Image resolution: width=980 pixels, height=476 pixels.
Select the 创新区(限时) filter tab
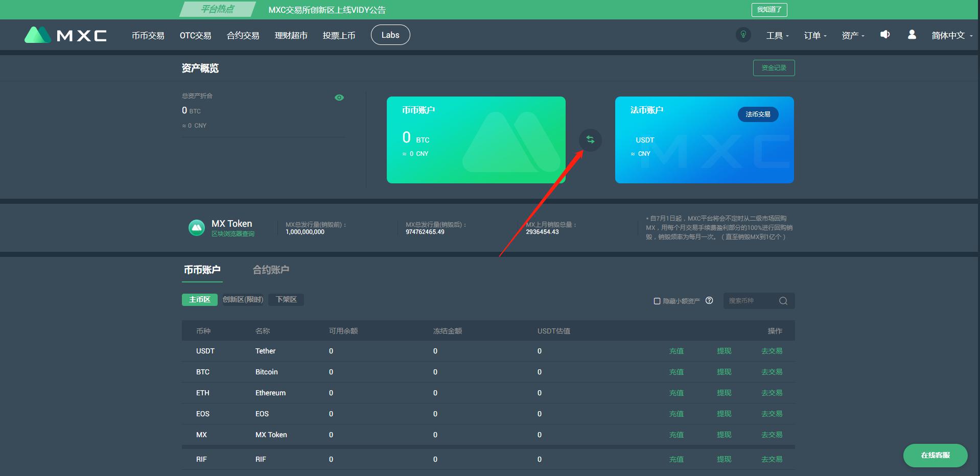pos(243,300)
